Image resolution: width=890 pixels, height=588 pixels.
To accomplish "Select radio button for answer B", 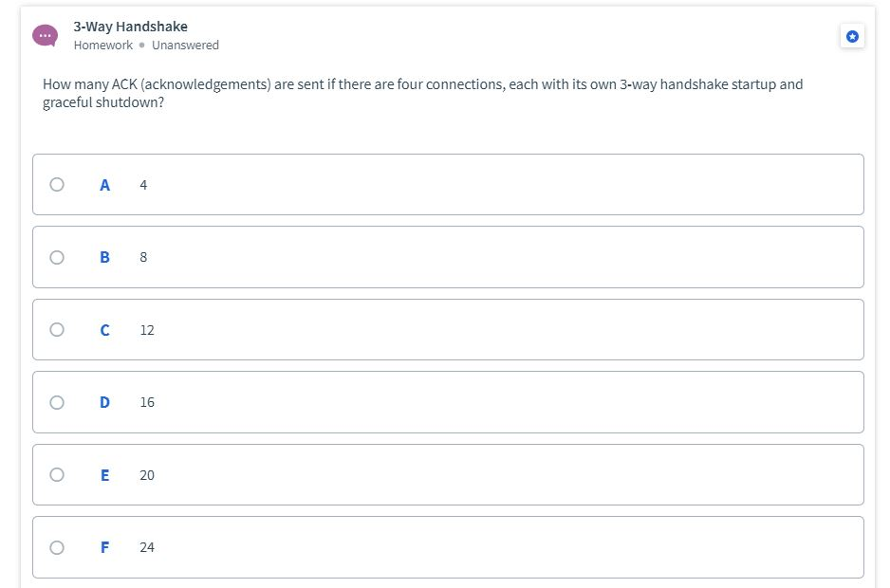I will click(x=56, y=257).
